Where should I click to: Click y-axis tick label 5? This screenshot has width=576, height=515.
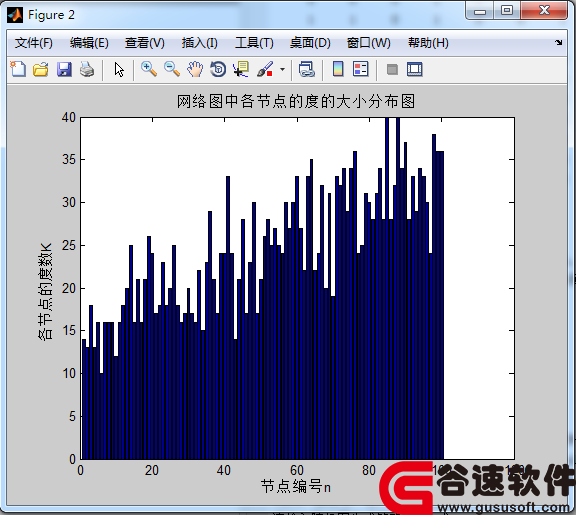click(x=72, y=417)
